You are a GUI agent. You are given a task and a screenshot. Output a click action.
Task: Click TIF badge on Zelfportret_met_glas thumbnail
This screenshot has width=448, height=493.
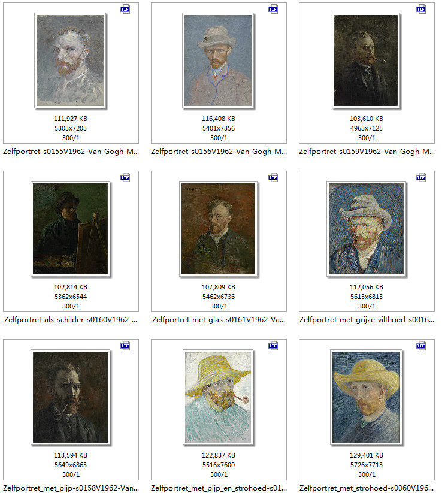point(273,177)
